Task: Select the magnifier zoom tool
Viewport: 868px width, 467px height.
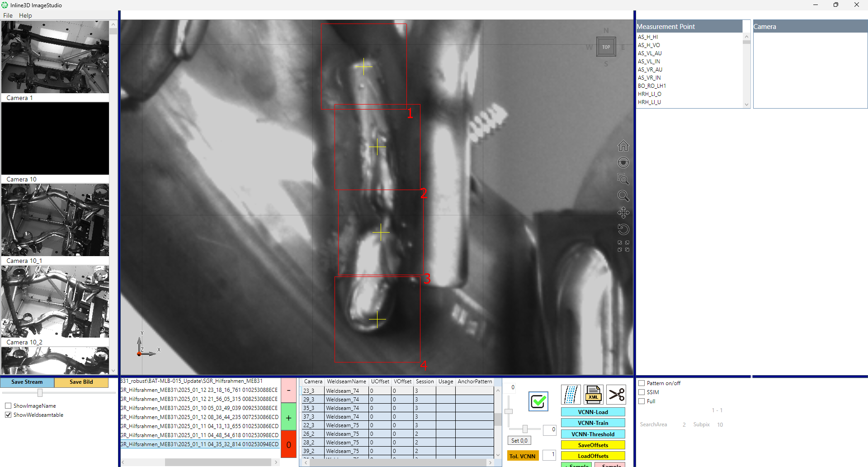Action: coord(623,196)
